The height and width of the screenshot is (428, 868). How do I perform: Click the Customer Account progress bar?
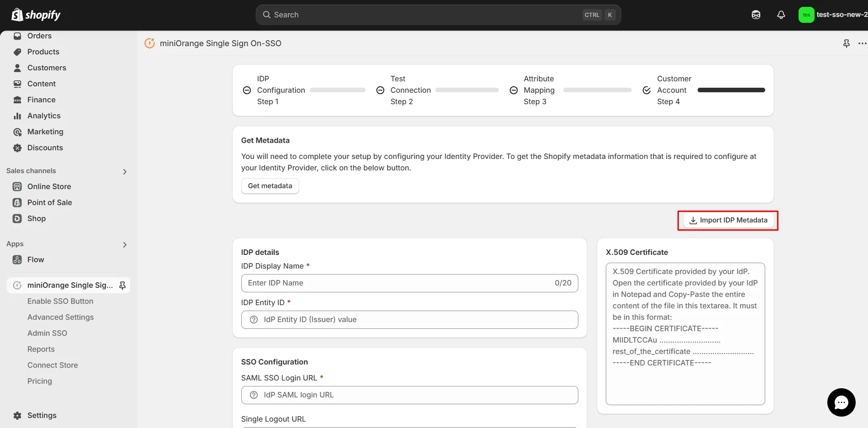pyautogui.click(x=731, y=90)
